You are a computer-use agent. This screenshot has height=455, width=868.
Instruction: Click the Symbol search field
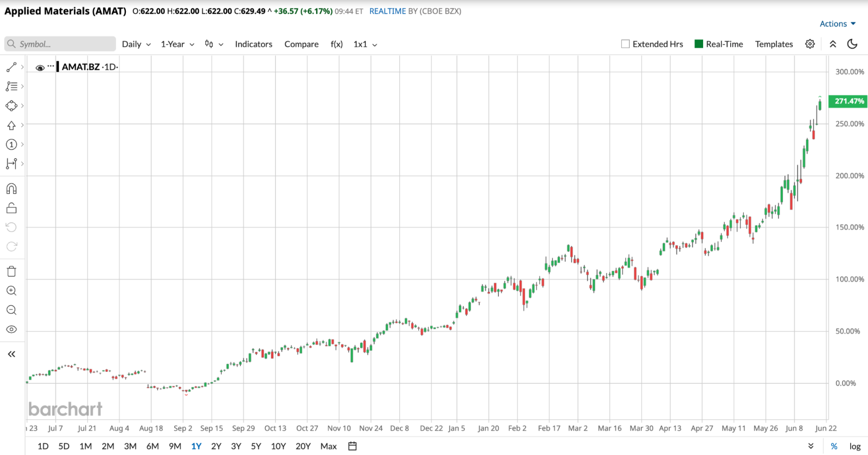point(60,44)
